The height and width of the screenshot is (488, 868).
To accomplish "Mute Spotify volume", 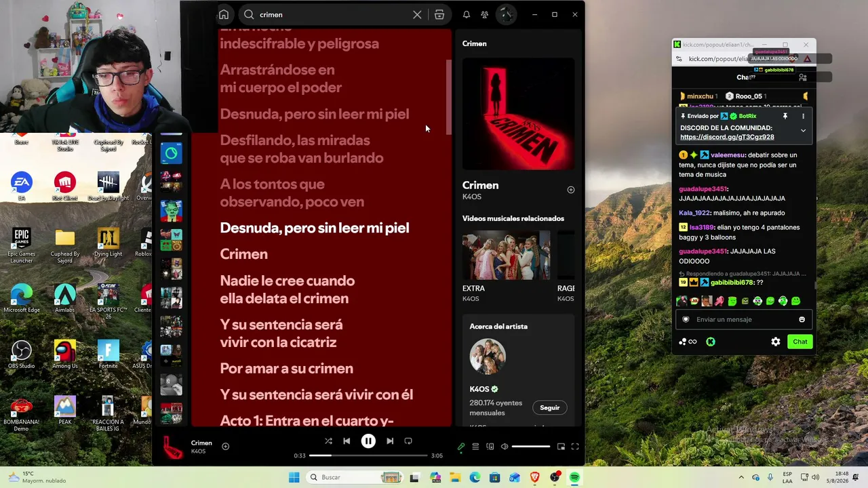I will [504, 447].
